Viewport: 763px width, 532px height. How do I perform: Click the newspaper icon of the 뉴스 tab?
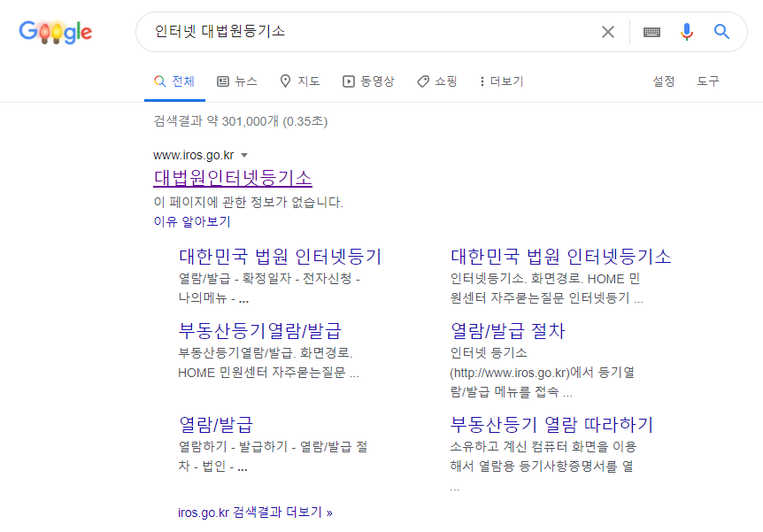(x=223, y=81)
